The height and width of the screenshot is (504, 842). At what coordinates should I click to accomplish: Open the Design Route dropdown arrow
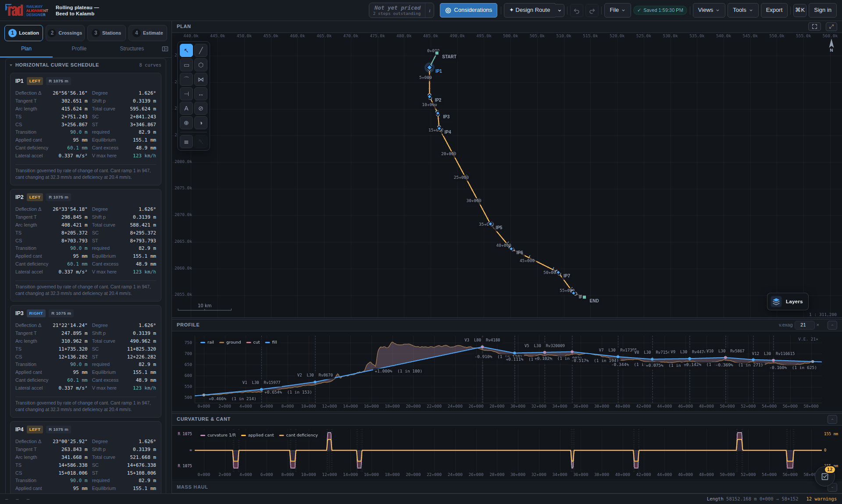click(x=560, y=11)
